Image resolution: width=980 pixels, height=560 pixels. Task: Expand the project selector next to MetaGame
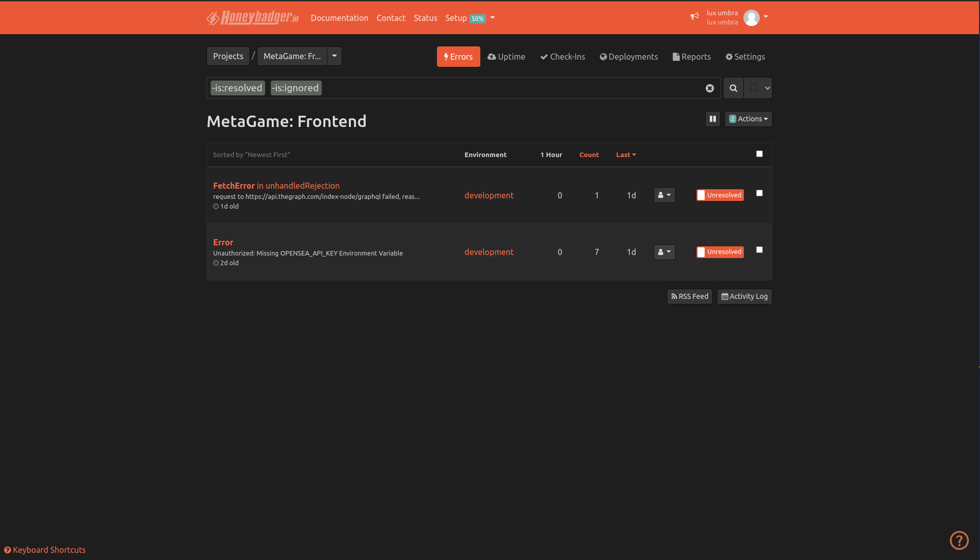pos(334,56)
